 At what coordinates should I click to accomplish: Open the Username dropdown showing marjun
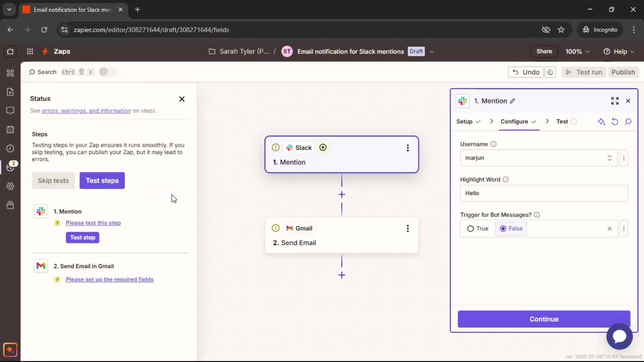539,158
